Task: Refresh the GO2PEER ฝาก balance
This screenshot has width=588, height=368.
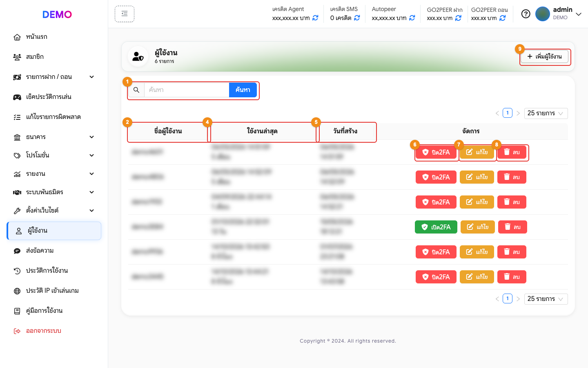Action: [x=458, y=18]
